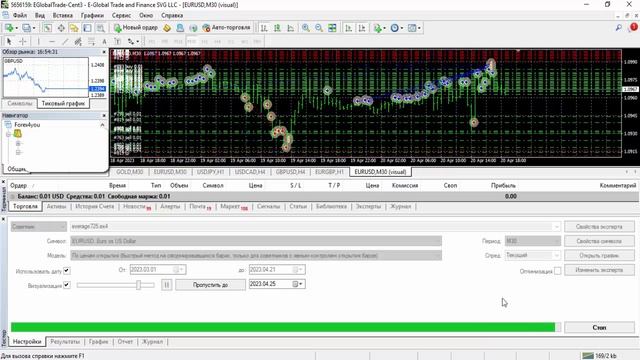Toggle the Авто-торговля button
The width and height of the screenshot is (640, 360).
[x=227, y=28]
